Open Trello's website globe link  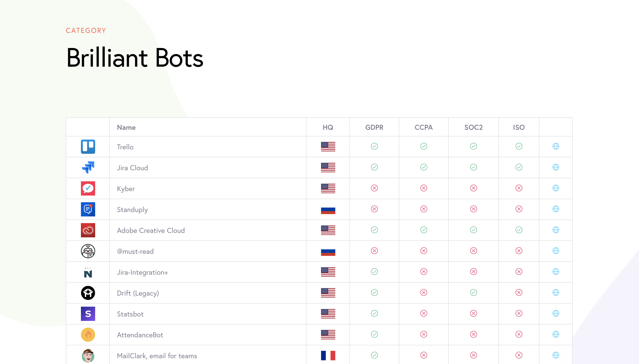555,146
